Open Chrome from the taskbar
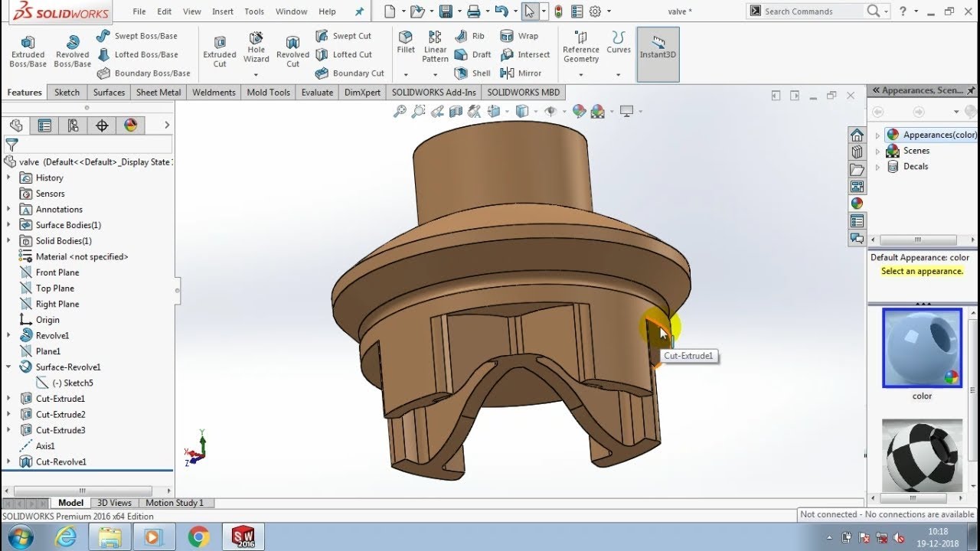The width and height of the screenshot is (980, 551). tap(198, 537)
